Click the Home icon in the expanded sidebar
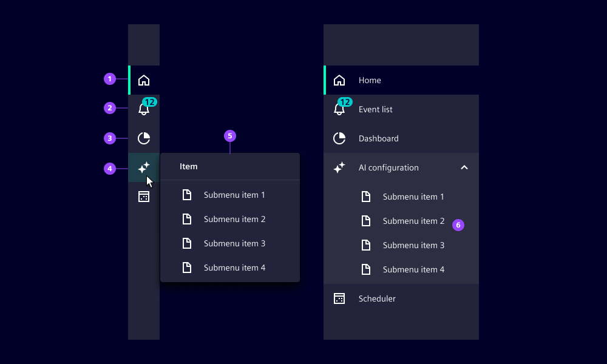This screenshot has width=607, height=364. [339, 80]
